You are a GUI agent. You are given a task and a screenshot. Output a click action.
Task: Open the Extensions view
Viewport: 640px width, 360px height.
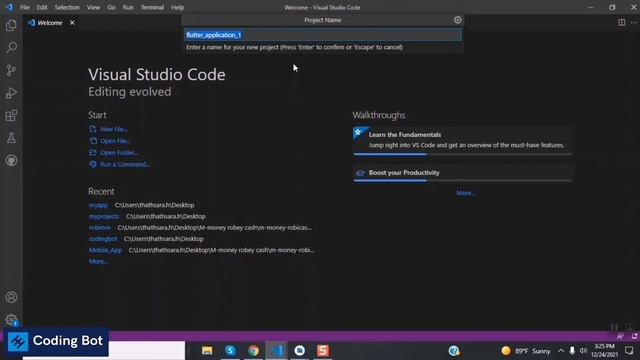click(11, 116)
